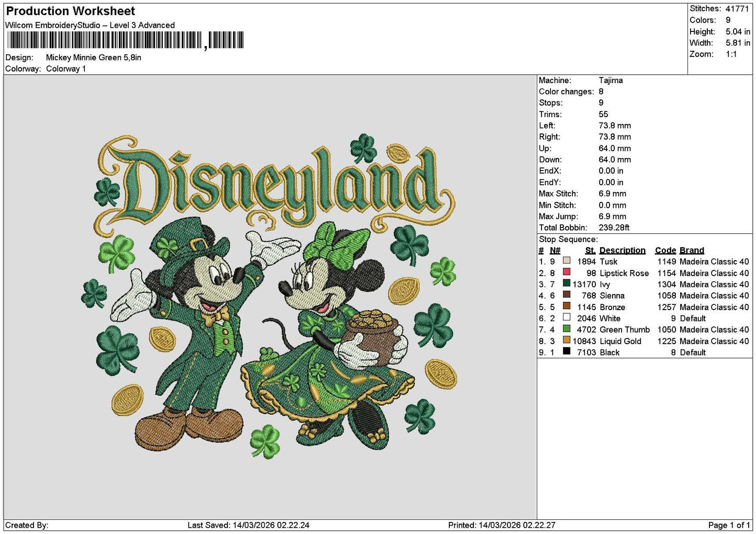Screen dimensions: 756x534
Task: Click Liquid Gold stitch count '10843'
Action: coord(584,341)
